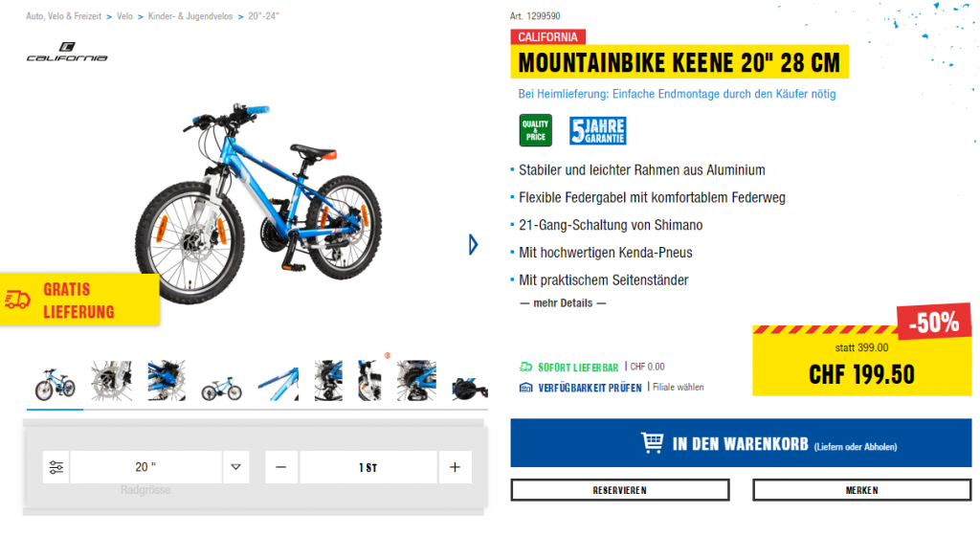Click the store availability icon

526,388
